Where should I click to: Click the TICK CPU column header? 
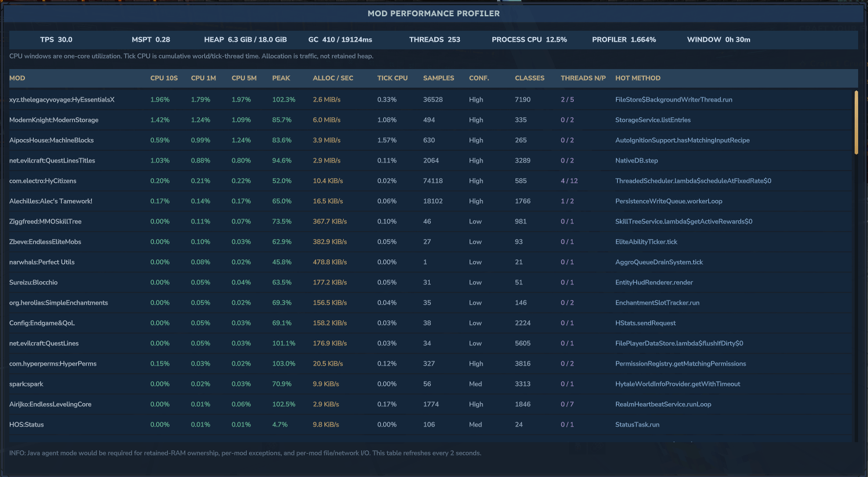point(392,78)
